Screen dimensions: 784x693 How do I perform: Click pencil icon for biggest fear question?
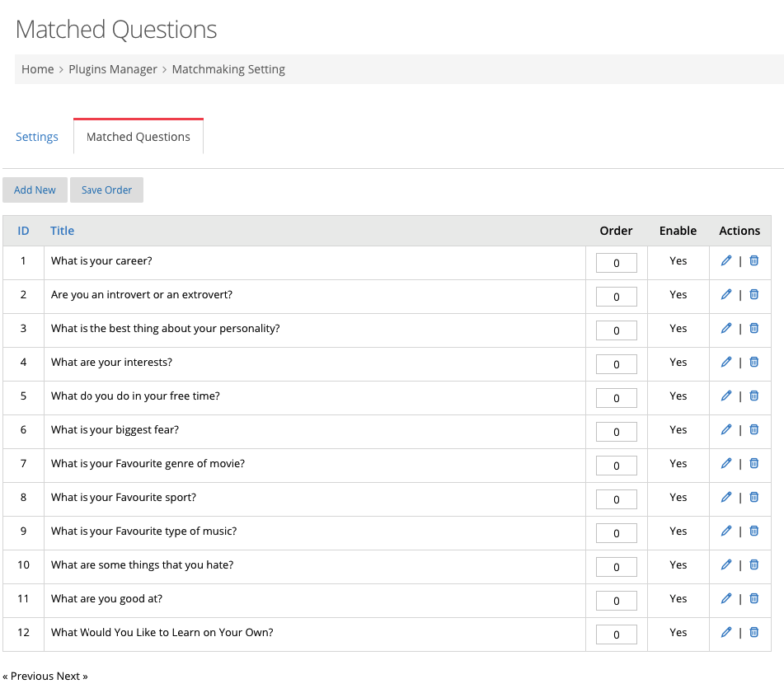click(x=726, y=429)
